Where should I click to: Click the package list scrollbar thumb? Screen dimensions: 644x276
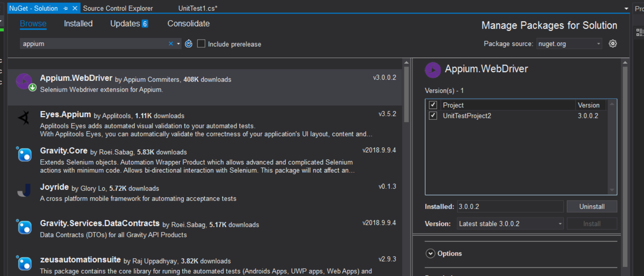(406, 94)
